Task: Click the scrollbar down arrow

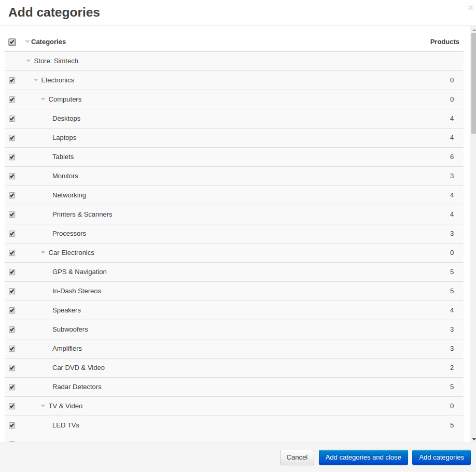Action: click(x=473, y=439)
